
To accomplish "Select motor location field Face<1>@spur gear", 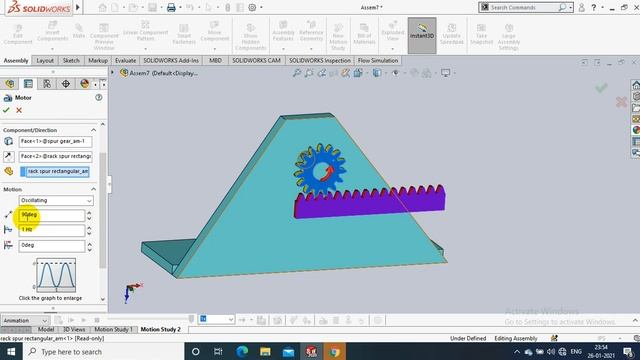I will tap(56, 141).
